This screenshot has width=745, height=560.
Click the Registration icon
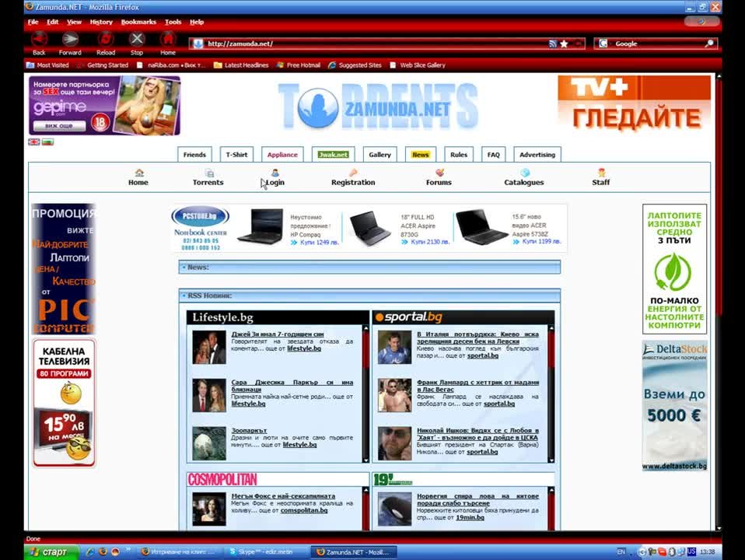pyautogui.click(x=353, y=173)
